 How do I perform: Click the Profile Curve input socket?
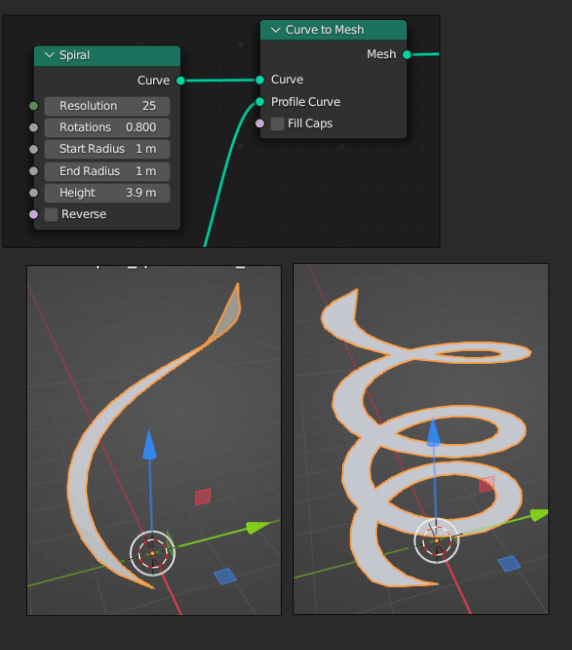[260, 102]
